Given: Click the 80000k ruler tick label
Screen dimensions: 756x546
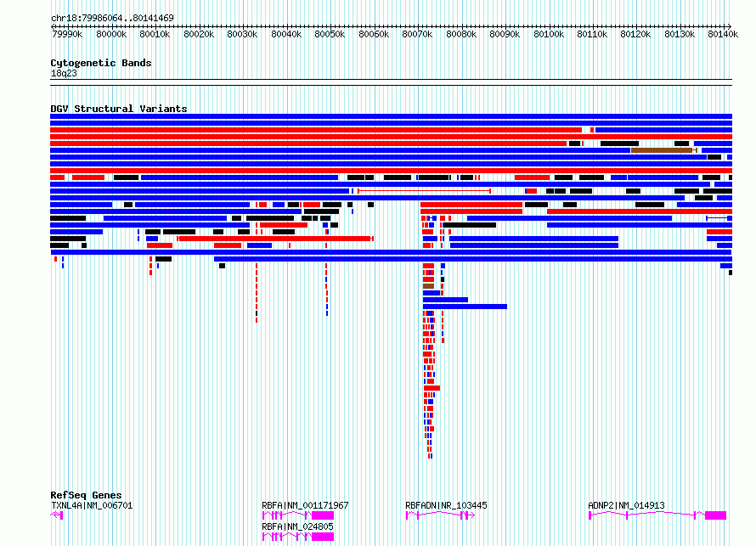Looking at the screenshot, I should (x=111, y=34).
